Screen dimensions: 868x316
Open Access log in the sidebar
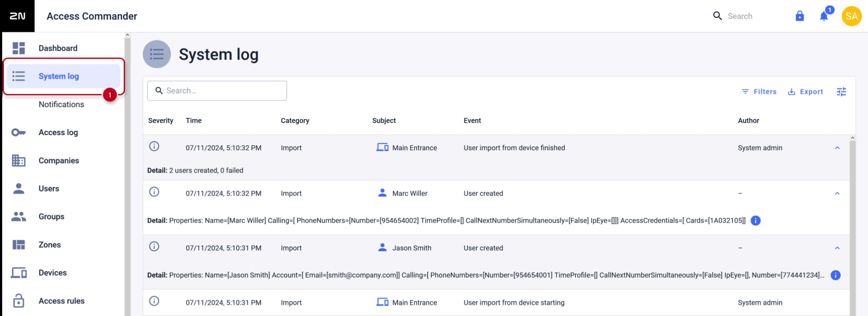point(58,133)
